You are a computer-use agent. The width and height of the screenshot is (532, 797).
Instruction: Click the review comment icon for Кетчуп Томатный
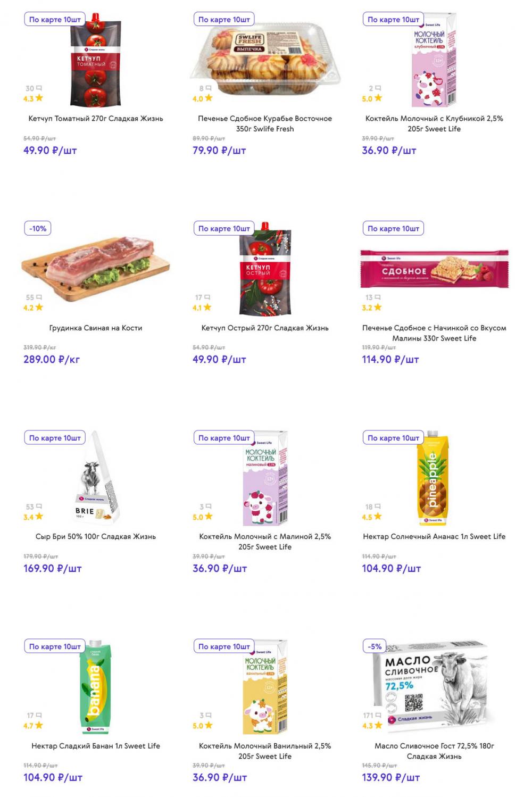39,88
